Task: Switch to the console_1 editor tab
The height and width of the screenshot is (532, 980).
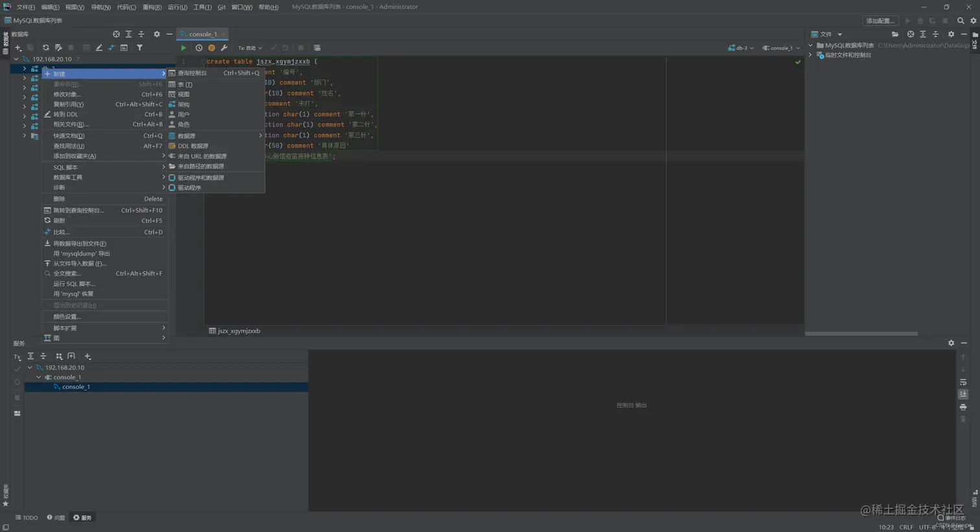Action: coord(202,34)
